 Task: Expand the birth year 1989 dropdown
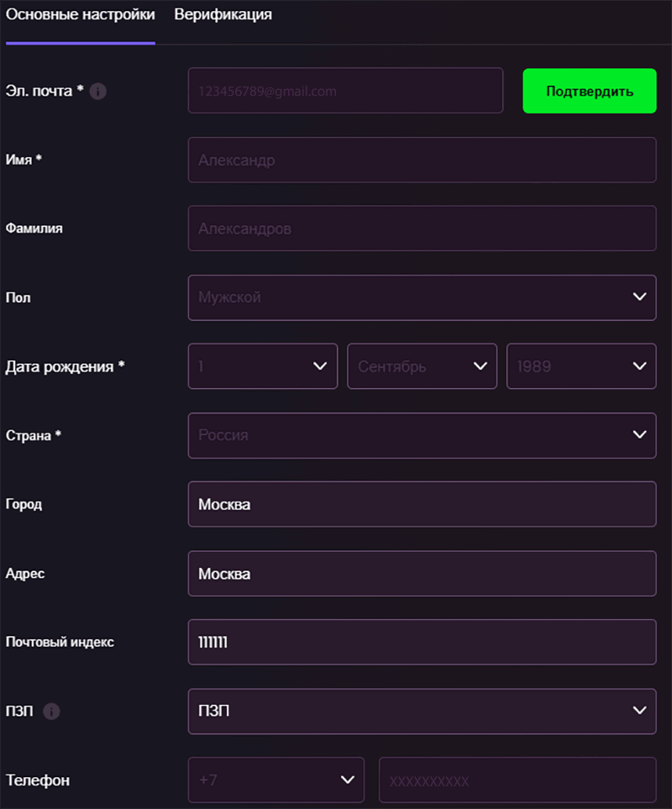click(581, 366)
